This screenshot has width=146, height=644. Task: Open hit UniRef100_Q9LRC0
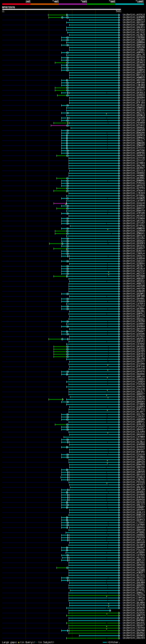[x=134, y=27]
